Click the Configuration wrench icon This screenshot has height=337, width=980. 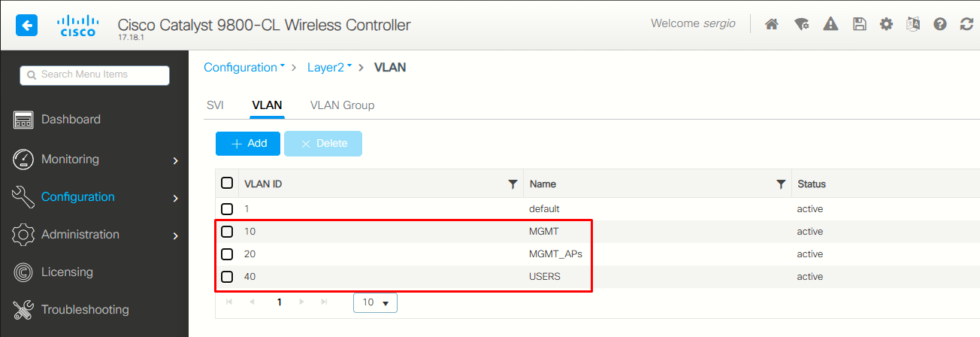[x=23, y=197]
